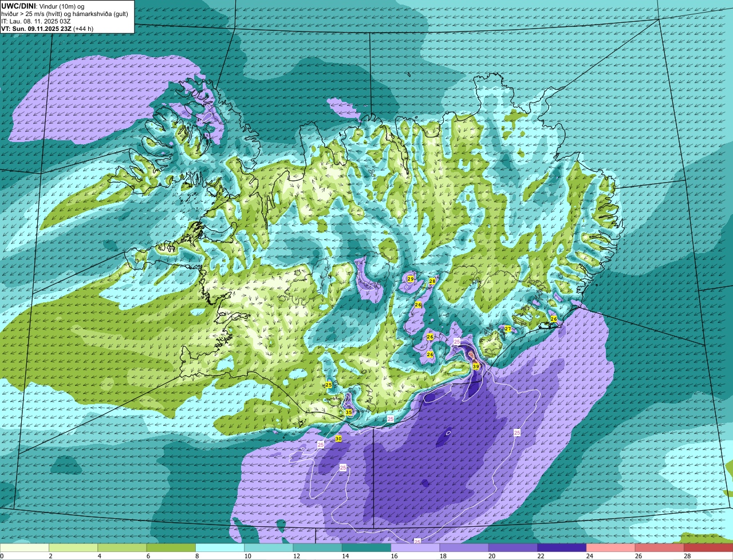Click the legend tick label 22
The height and width of the screenshot is (560, 733).
[x=541, y=556]
